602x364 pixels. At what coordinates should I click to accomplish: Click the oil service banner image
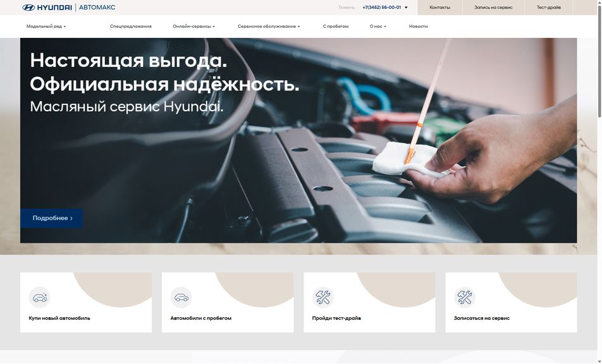(x=298, y=140)
